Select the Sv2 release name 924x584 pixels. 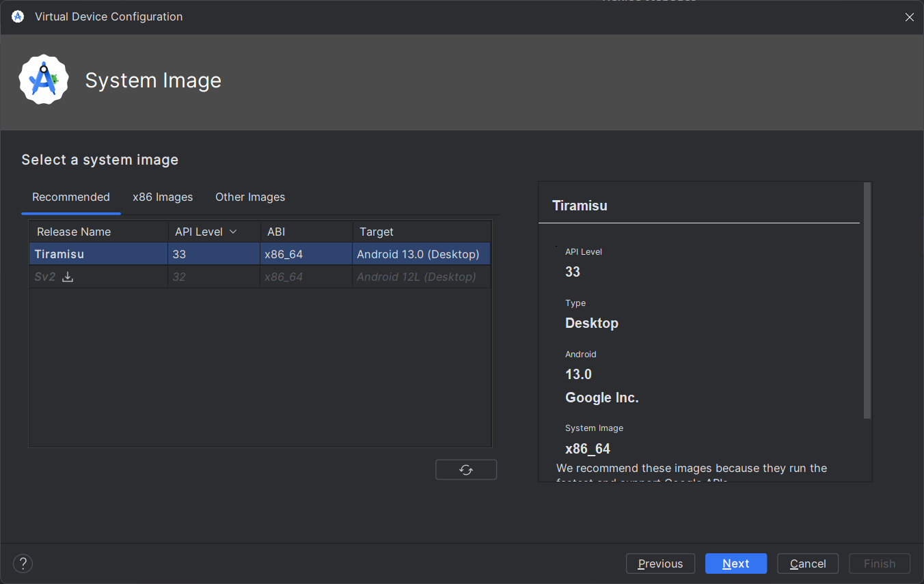point(45,277)
